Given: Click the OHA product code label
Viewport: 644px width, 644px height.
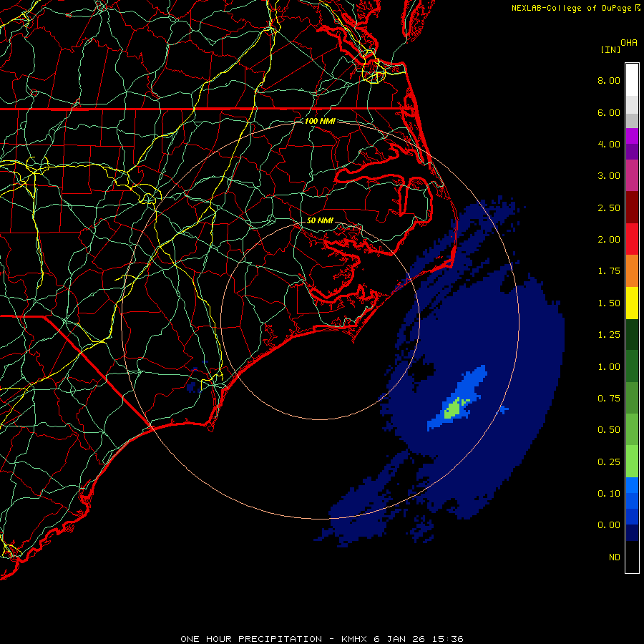Looking at the screenshot, I should click(x=629, y=43).
